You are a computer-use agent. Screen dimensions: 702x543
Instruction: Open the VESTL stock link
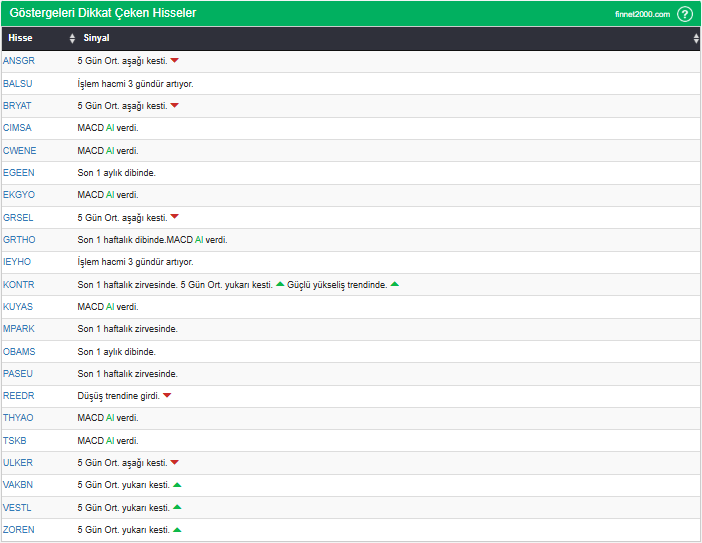click(17, 507)
